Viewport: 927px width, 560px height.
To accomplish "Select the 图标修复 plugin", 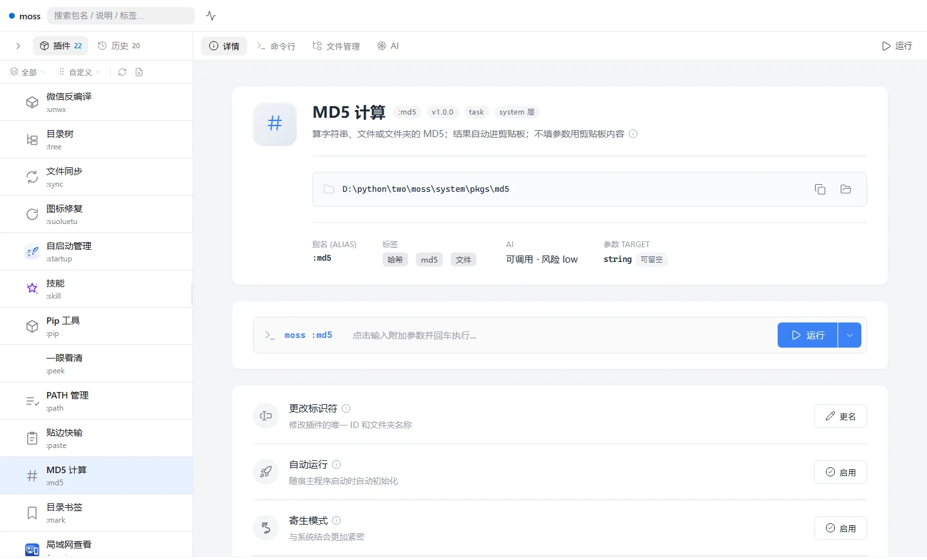I will point(97,214).
